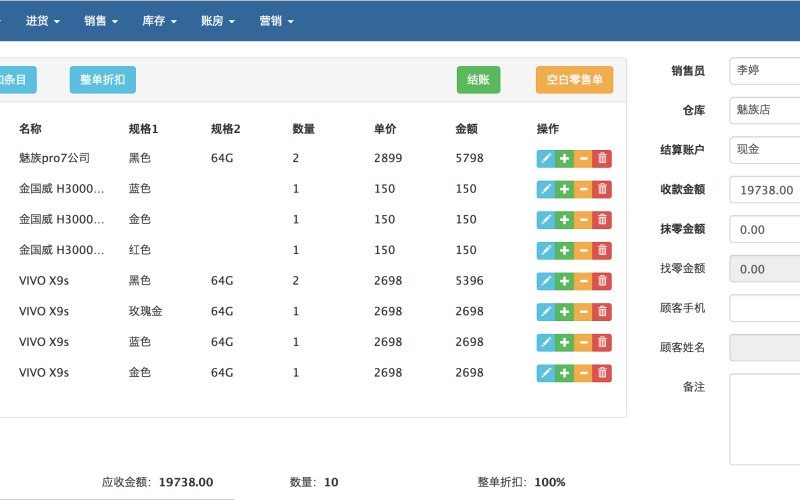The height and width of the screenshot is (500, 800).
Task: Open the 库存 dropdown menu
Action: [x=159, y=21]
